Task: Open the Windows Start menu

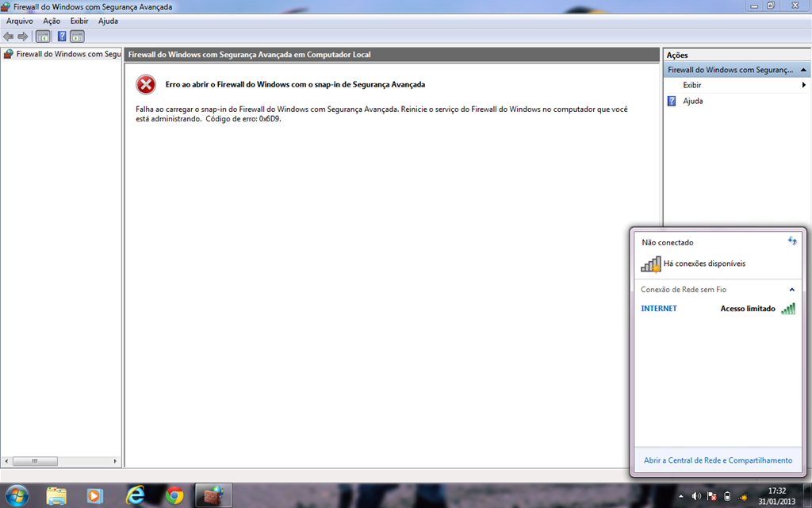Action: tap(17, 496)
